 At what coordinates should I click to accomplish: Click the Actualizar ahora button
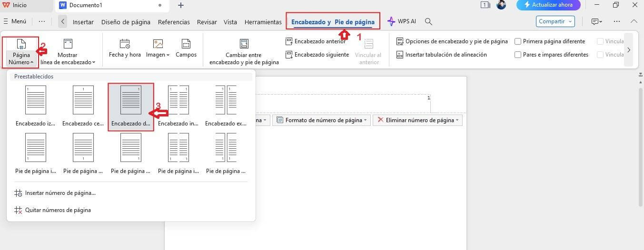pyautogui.click(x=548, y=5)
